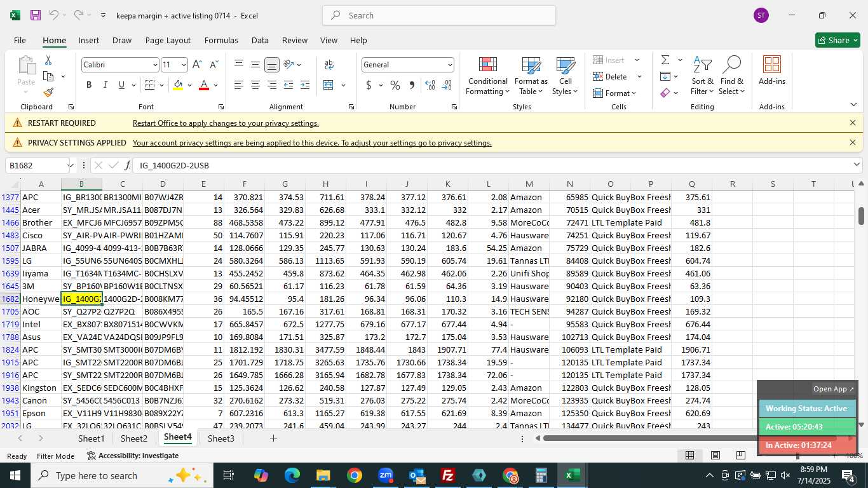Open the font name Calibri dropdown
Viewport: 868px width, 488px height.
[x=154, y=65]
